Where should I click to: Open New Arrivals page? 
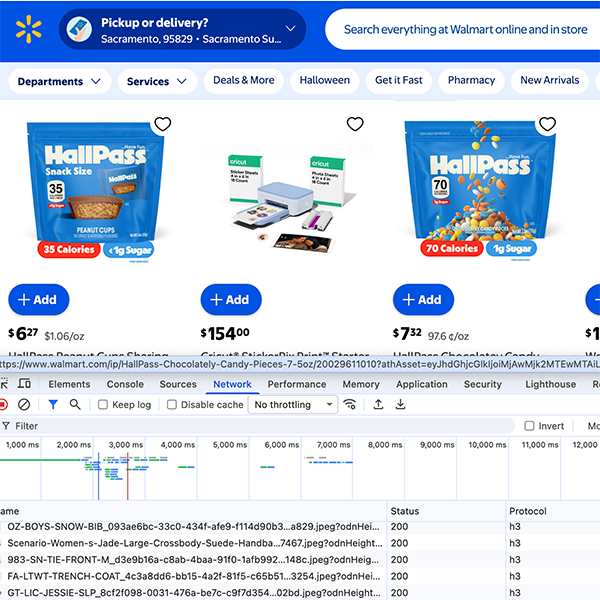point(549,80)
